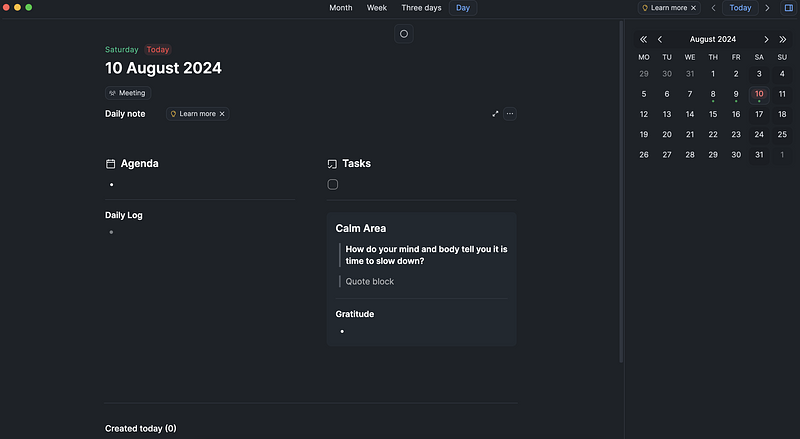Select the Day view tab
This screenshot has width=800, height=439.
pos(463,8)
